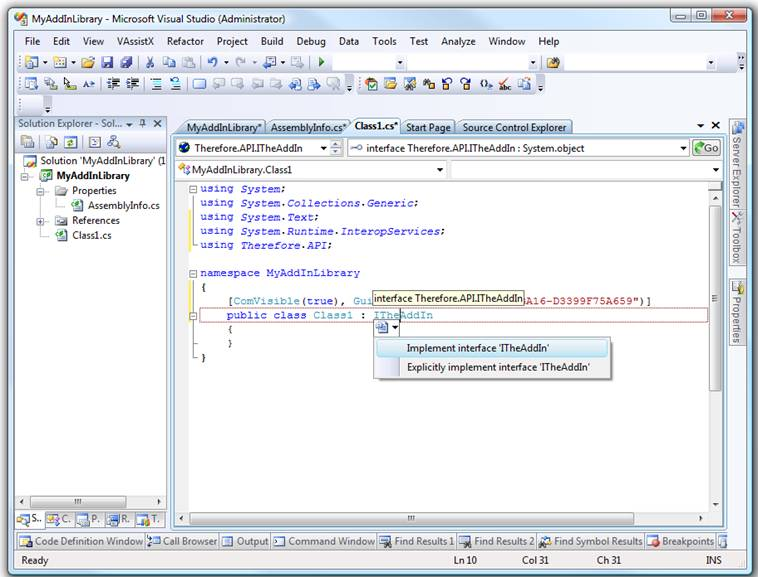Start debugging with green play icon
This screenshot has height=577, width=758.
(x=321, y=62)
